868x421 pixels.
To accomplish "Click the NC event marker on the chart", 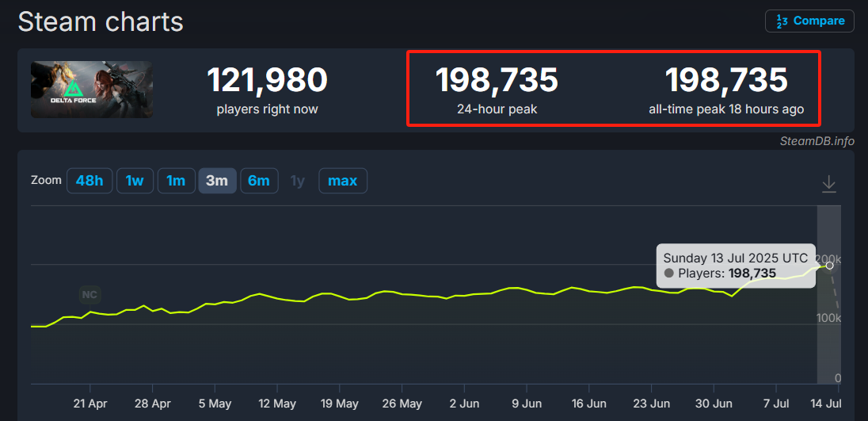I will pos(89,295).
